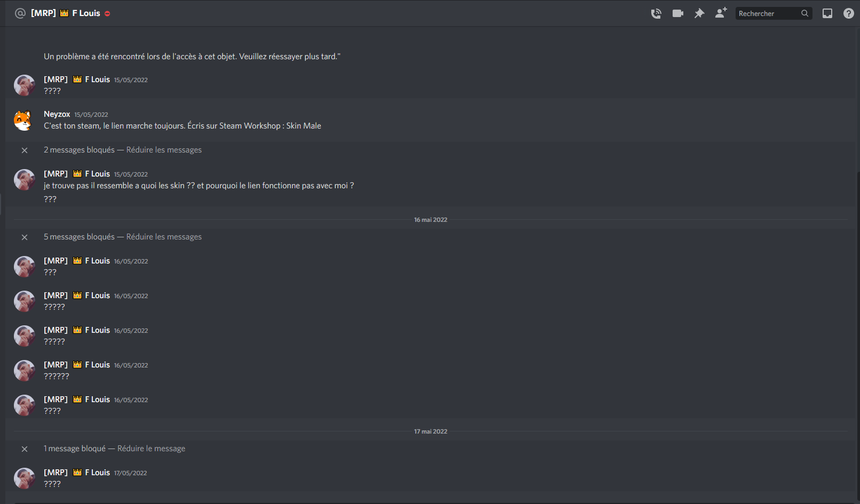Image resolution: width=860 pixels, height=504 pixels.
Task: Click the search magnifier icon
Action: tap(804, 13)
